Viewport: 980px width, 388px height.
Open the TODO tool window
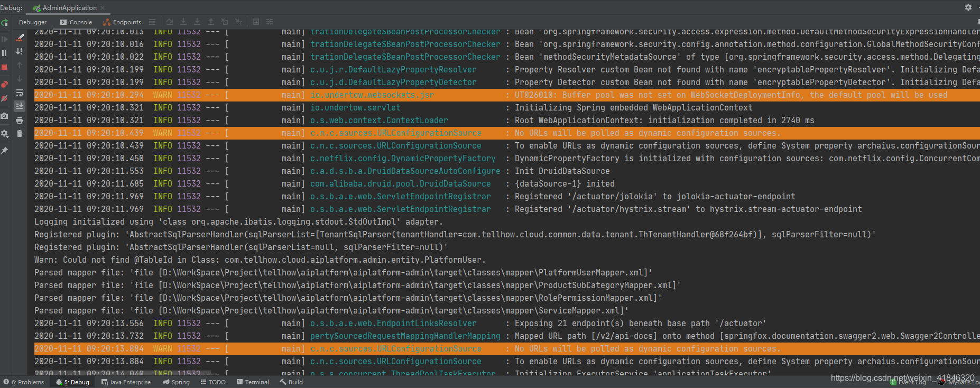tap(213, 382)
